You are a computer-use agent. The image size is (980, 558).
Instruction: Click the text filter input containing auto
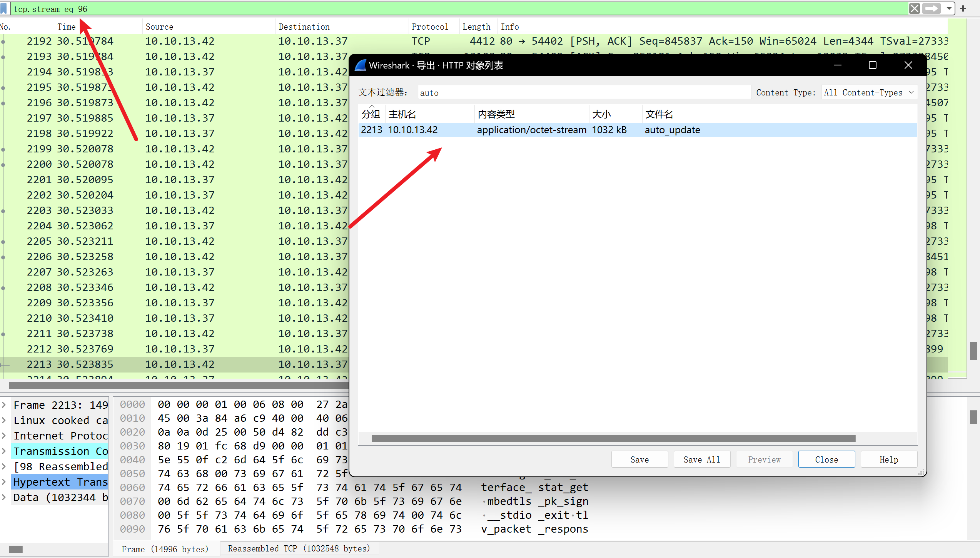(584, 93)
